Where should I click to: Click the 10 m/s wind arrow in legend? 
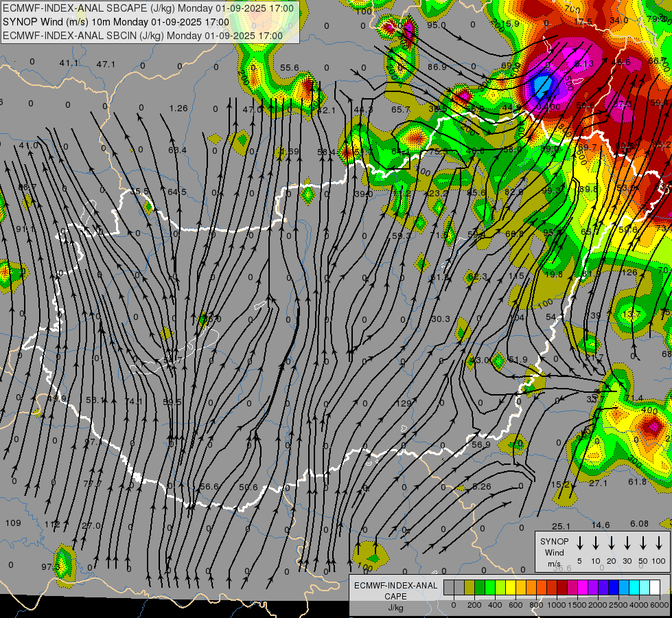[595, 542]
